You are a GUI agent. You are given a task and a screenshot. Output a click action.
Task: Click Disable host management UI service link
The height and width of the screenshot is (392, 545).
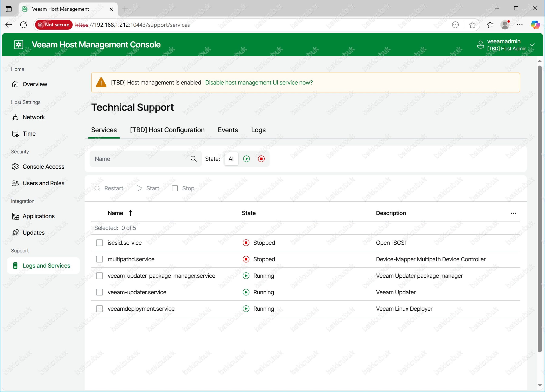259,83
